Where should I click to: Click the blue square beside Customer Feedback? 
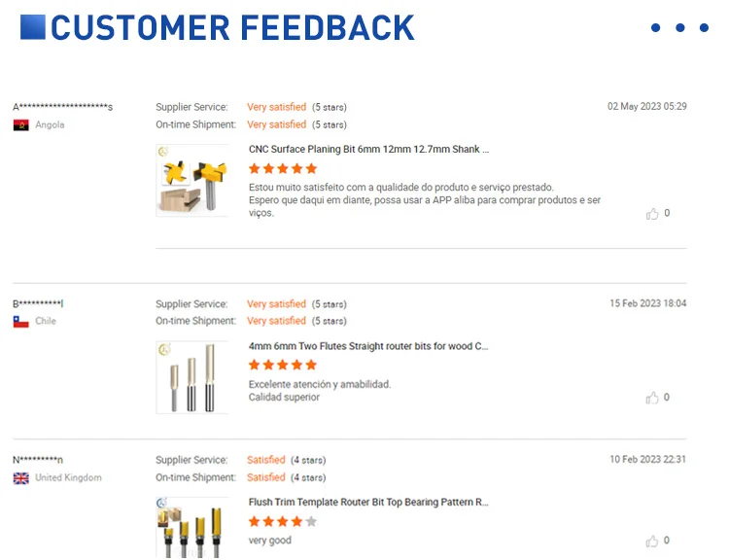click(x=33, y=27)
